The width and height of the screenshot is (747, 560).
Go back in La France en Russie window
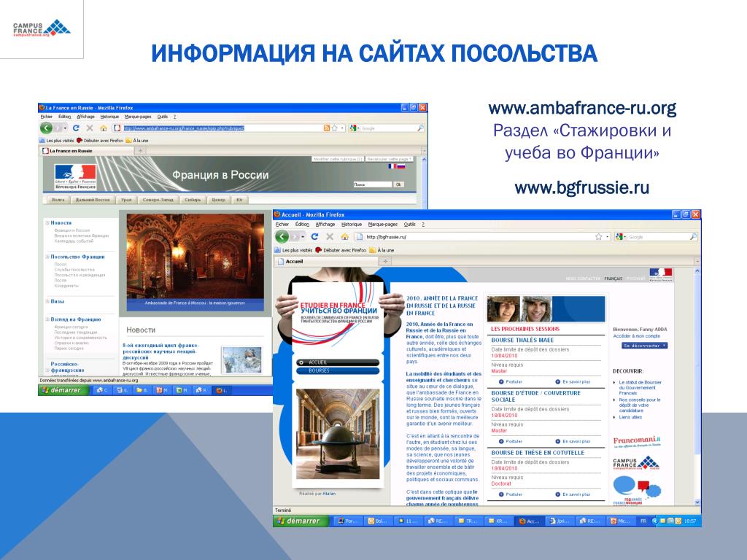coord(46,128)
